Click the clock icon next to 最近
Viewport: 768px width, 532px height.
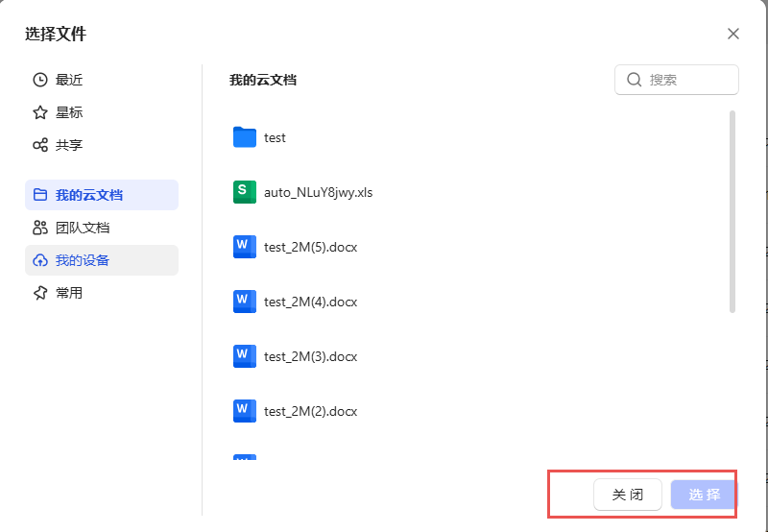pos(40,80)
